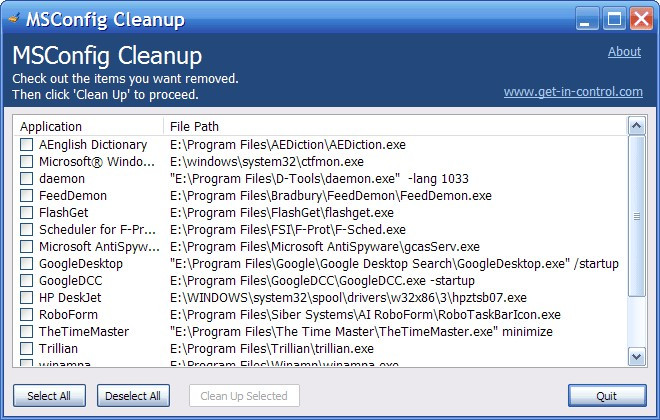660x420 pixels.
Task: Check the Scheduler for F-Pr... checkbox
Action: (27, 230)
